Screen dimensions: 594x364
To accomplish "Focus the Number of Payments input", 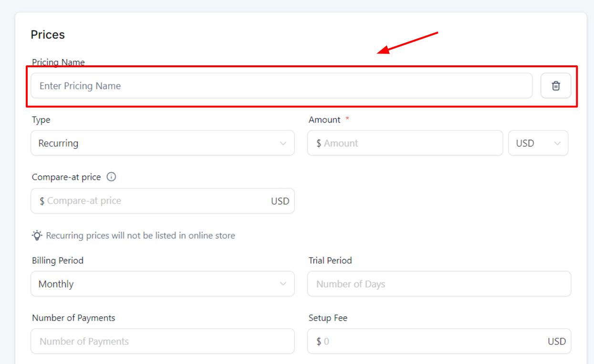I will (x=162, y=341).
